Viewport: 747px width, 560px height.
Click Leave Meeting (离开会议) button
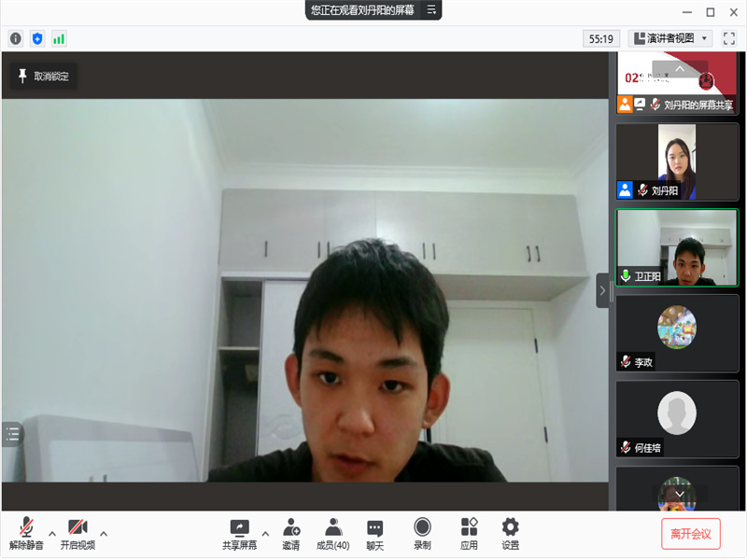click(690, 534)
